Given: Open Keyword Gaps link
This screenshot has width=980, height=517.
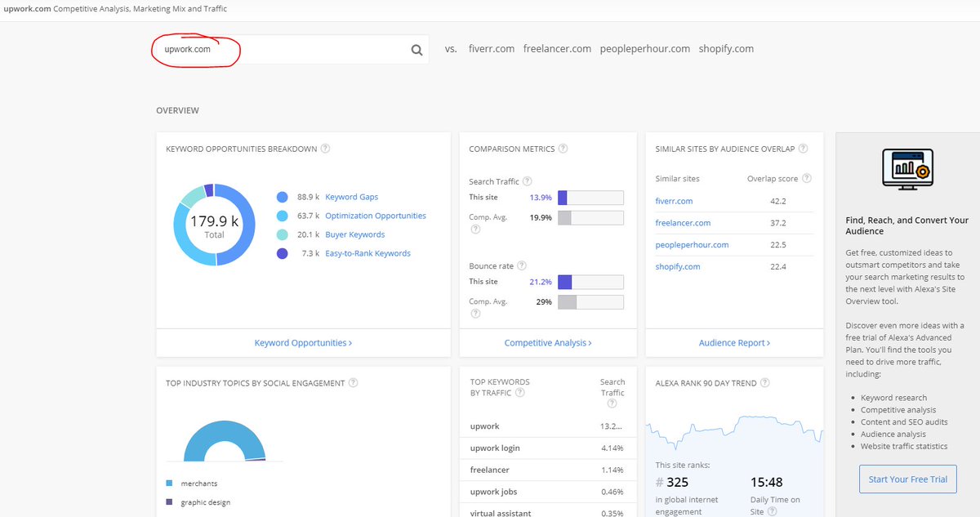Looking at the screenshot, I should tap(351, 197).
